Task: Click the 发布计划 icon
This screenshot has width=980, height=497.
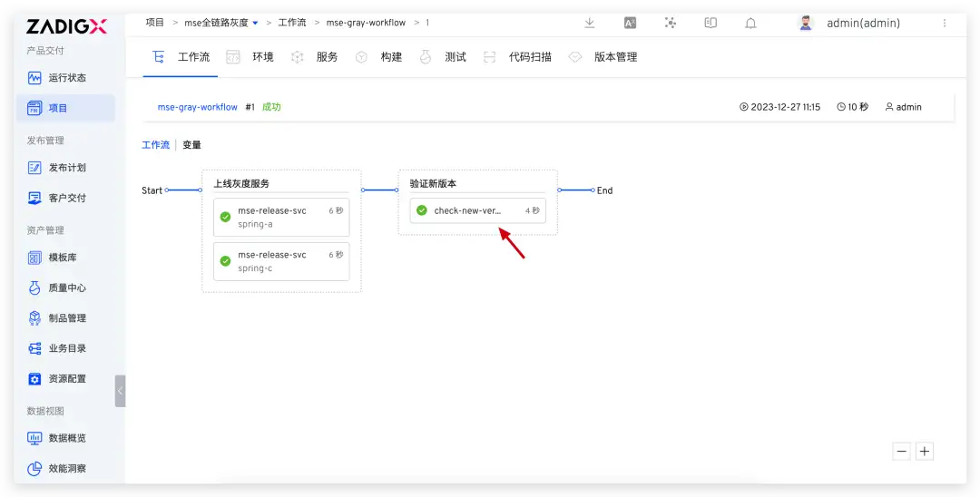Action: 35,168
